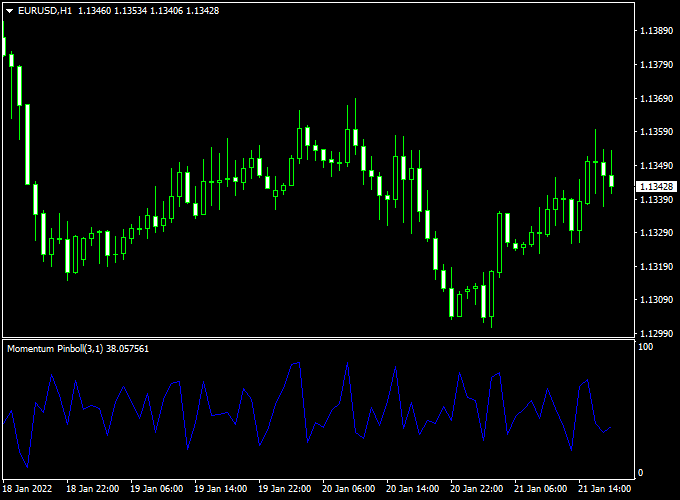Click the 21 Jan 14:00 time label
This screenshot has width=680, height=500.
tap(605, 489)
